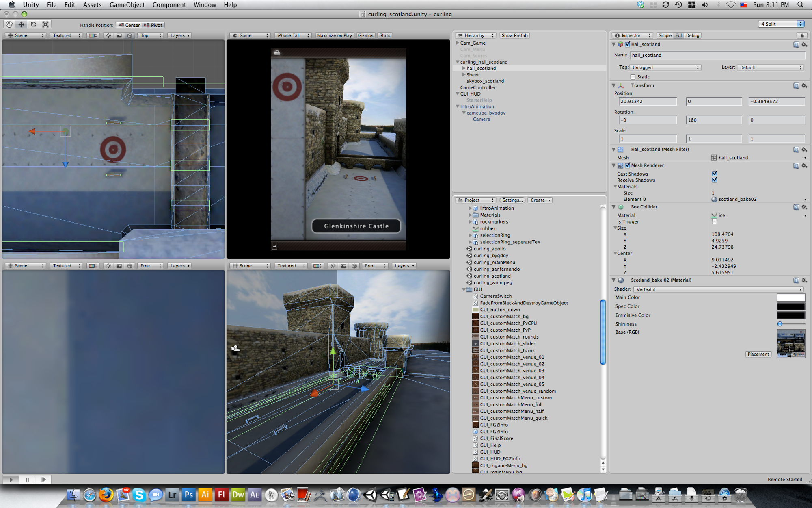Toggle scene lighting in the Top view
The image size is (812, 508).
[x=108, y=35]
